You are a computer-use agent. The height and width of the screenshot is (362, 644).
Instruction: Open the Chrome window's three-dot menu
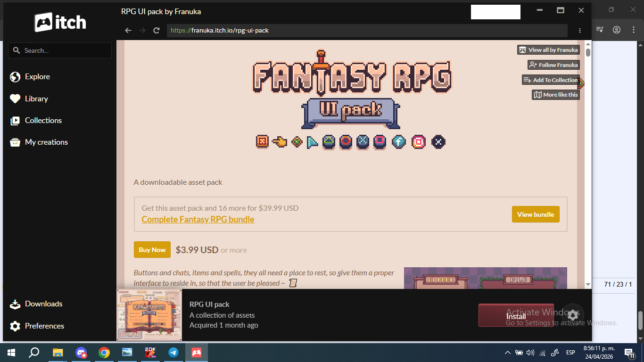pyautogui.click(x=634, y=29)
